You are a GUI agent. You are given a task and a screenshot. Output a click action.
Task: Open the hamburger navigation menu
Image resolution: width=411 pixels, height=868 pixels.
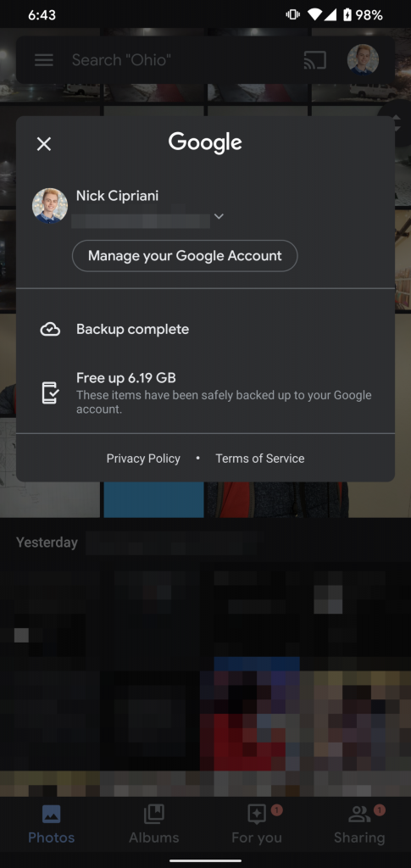44,60
